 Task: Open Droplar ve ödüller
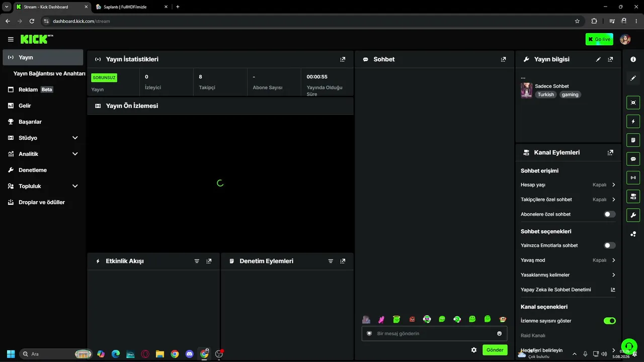click(43, 202)
